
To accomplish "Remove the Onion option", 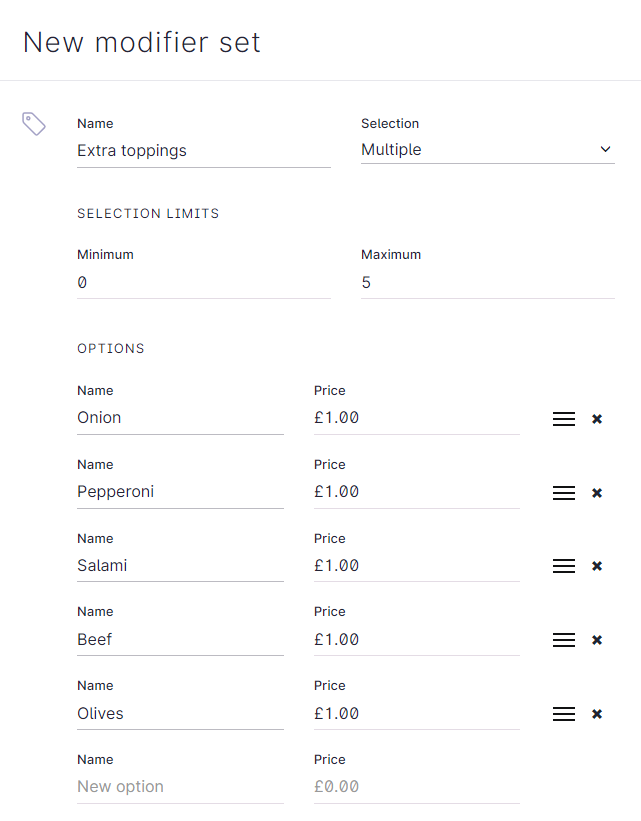I will coord(597,419).
